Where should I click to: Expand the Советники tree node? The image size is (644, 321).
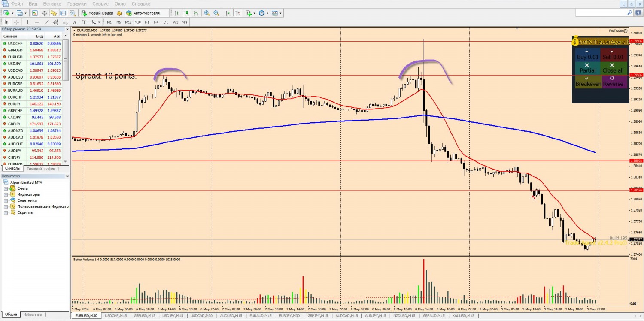(x=6, y=200)
